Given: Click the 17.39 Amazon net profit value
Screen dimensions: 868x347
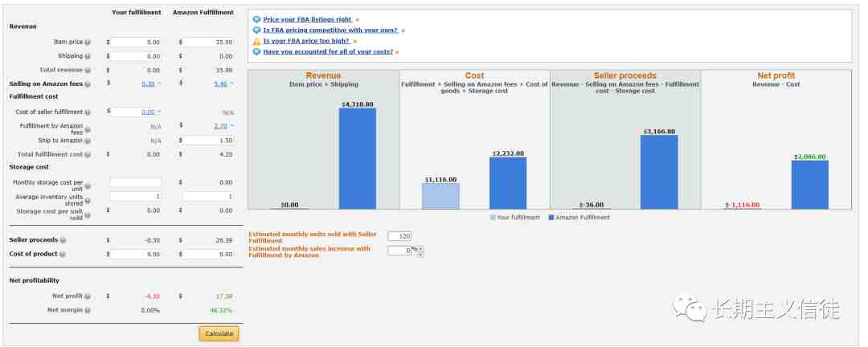Looking at the screenshot, I should pos(224,296).
